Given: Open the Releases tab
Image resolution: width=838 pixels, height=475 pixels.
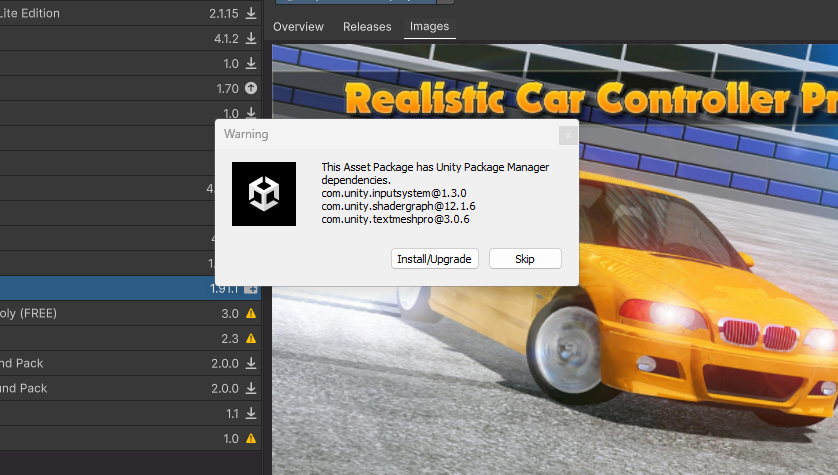Looking at the screenshot, I should 367,26.
